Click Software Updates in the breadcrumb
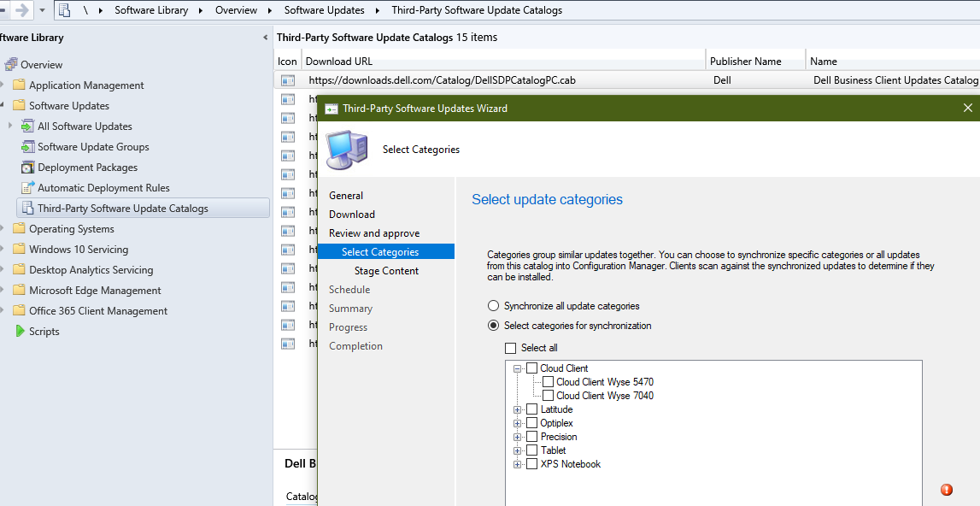Viewport: 980px width, 506px height. [x=325, y=10]
